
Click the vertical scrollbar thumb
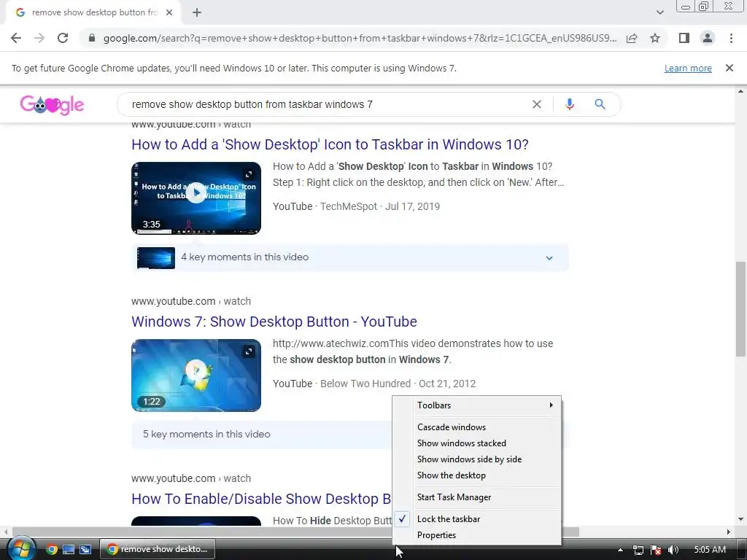[740, 308]
